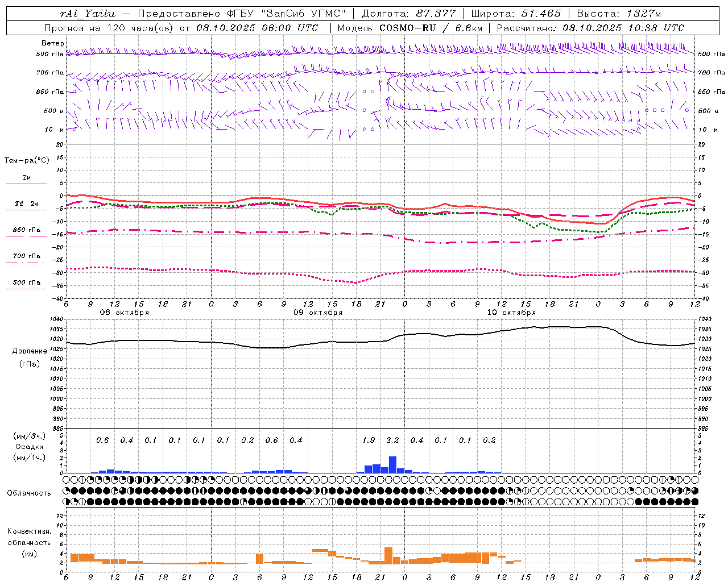Viewport: 728px width, 582px height.
Task: Click the Ветер panel label
Action: click(x=53, y=43)
